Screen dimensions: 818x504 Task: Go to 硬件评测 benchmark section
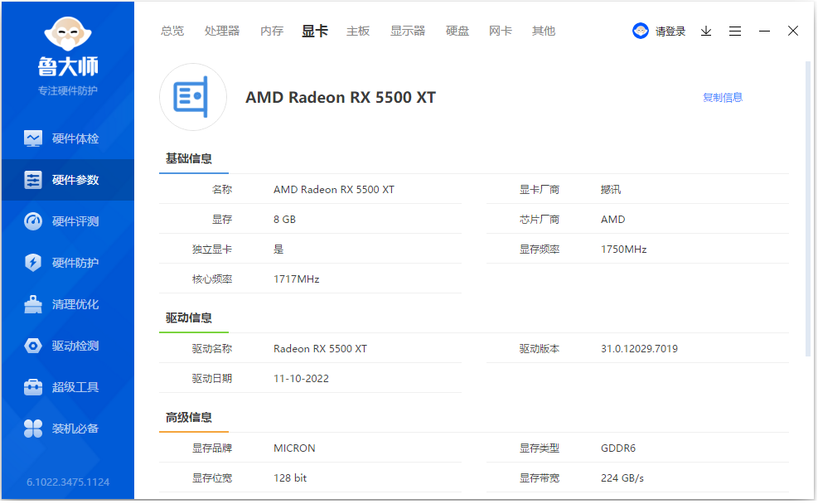coord(68,221)
